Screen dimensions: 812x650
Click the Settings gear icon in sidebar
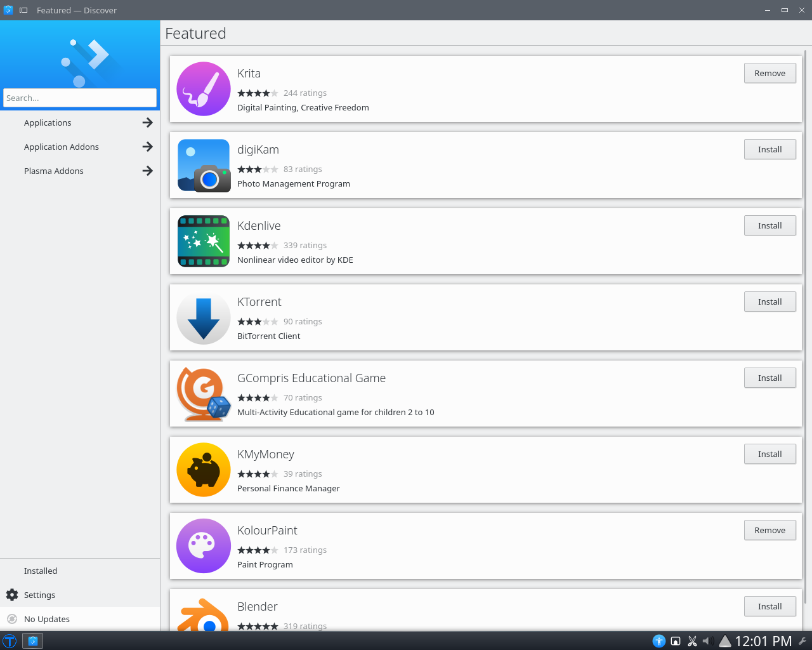click(12, 595)
